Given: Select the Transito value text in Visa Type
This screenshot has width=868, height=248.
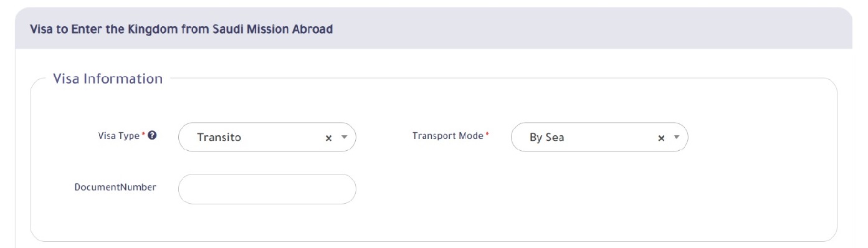Looking at the screenshot, I should [x=219, y=138].
